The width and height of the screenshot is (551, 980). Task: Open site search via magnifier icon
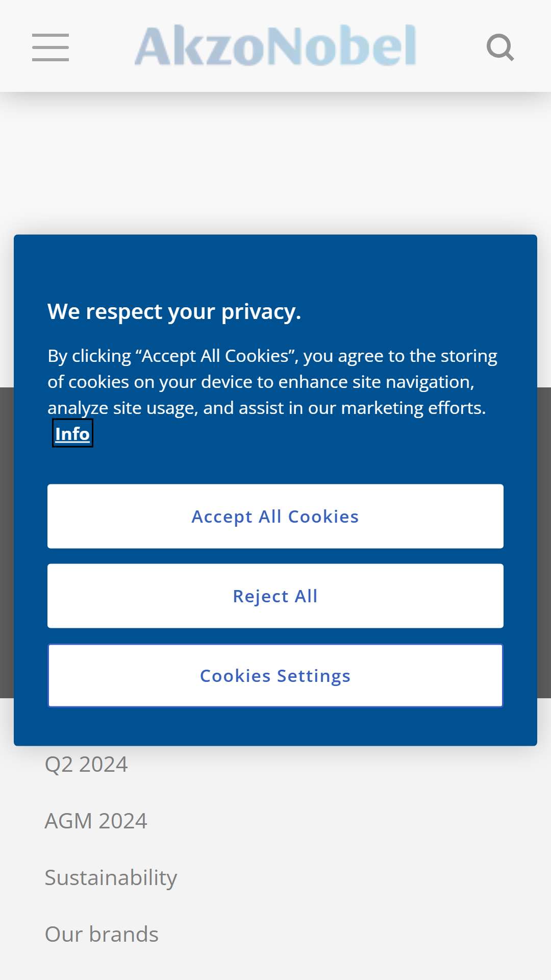[500, 47]
